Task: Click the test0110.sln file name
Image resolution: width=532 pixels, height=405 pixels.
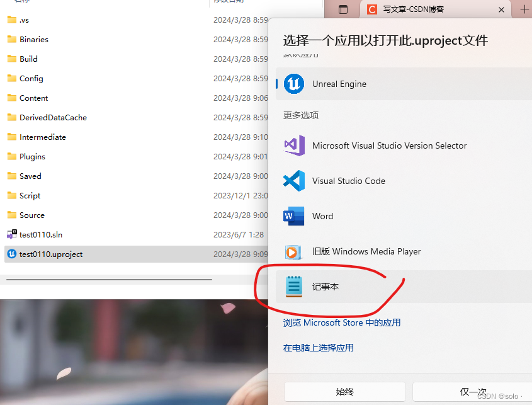Action: tap(41, 234)
